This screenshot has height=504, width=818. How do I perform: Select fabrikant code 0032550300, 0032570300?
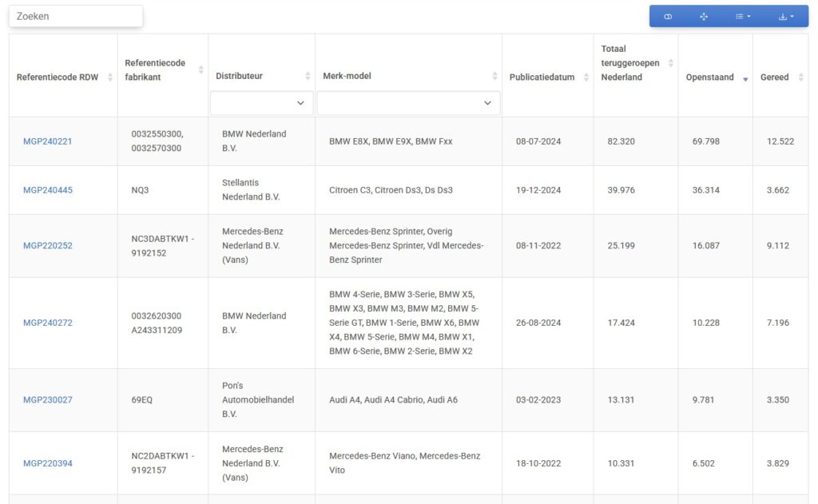pos(157,141)
